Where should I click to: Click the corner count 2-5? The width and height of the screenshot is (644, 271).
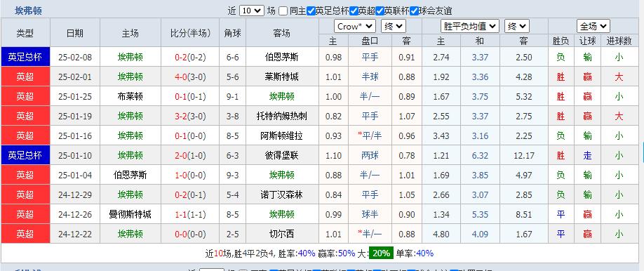(x=232, y=234)
